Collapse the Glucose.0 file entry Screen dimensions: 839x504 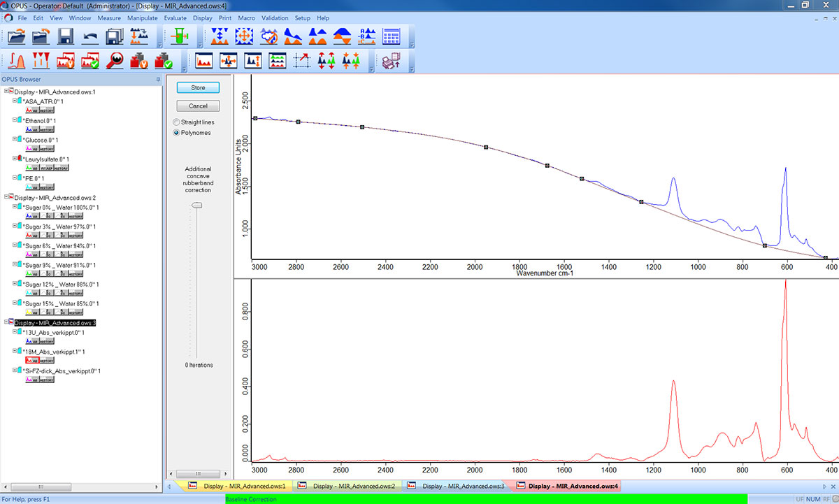pos(15,140)
